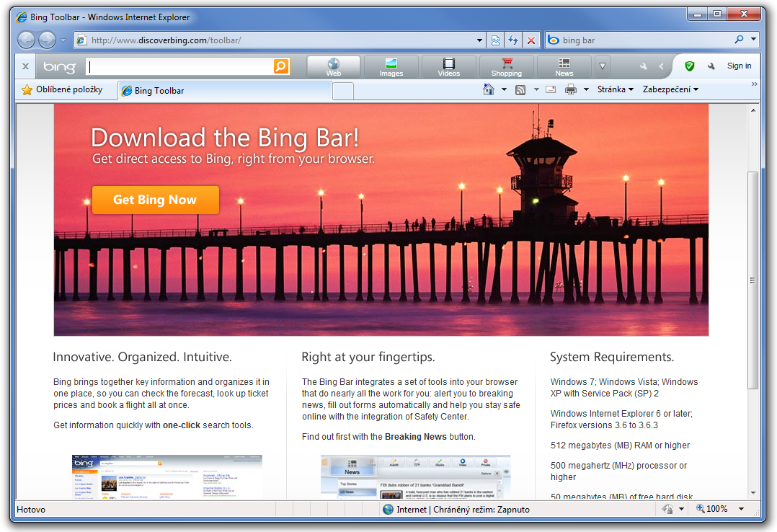Select the Videos toolbar button
This screenshot has height=532, width=777.
click(449, 66)
